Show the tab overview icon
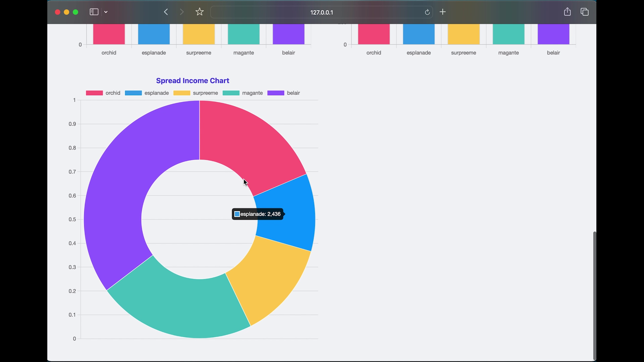The image size is (644, 362). coord(584,12)
